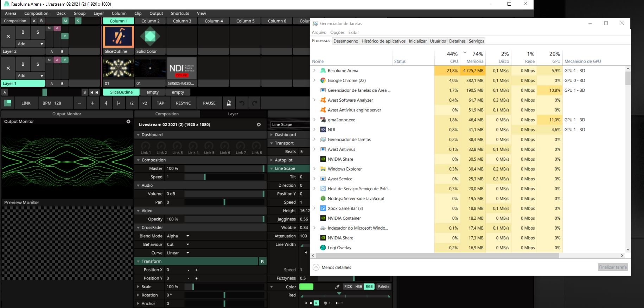644x308 pixels.
Task: Clear Layer 2 with the X icon
Action: tap(8, 36)
